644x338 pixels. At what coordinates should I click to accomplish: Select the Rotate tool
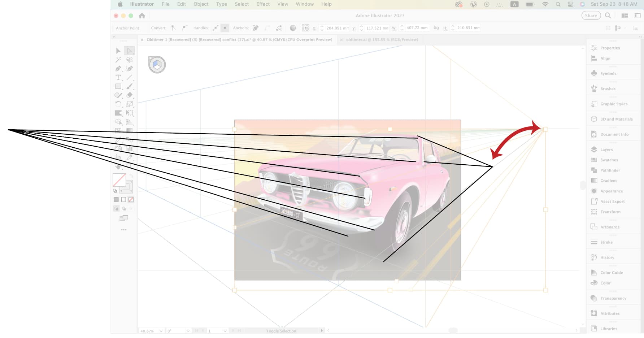pyautogui.click(x=118, y=104)
